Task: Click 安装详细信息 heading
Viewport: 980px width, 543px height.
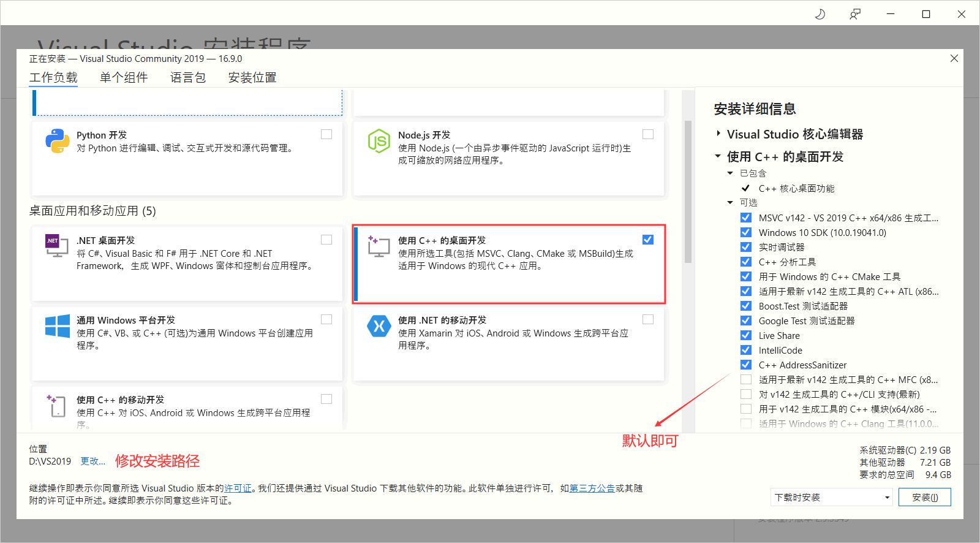Action: pyautogui.click(x=755, y=109)
